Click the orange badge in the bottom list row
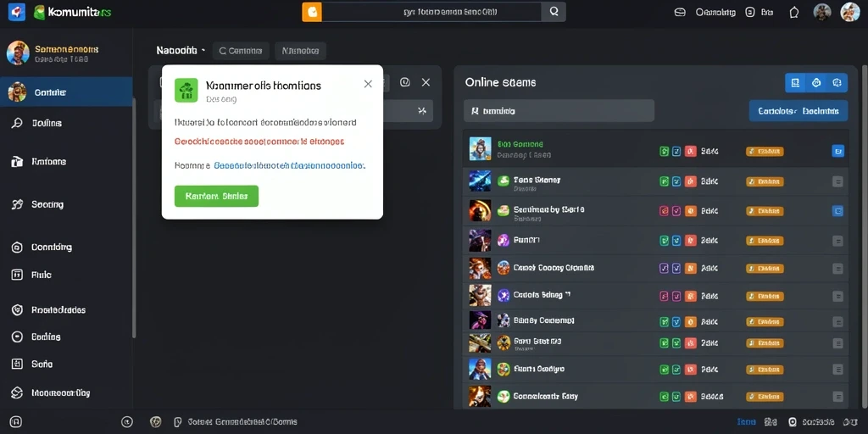This screenshot has width=868, height=434. [765, 397]
